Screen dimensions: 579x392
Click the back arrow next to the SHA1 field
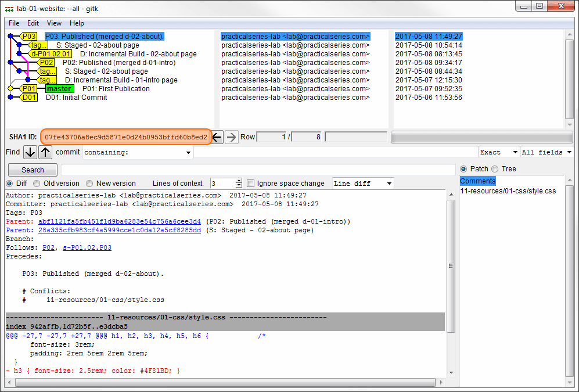click(x=217, y=137)
